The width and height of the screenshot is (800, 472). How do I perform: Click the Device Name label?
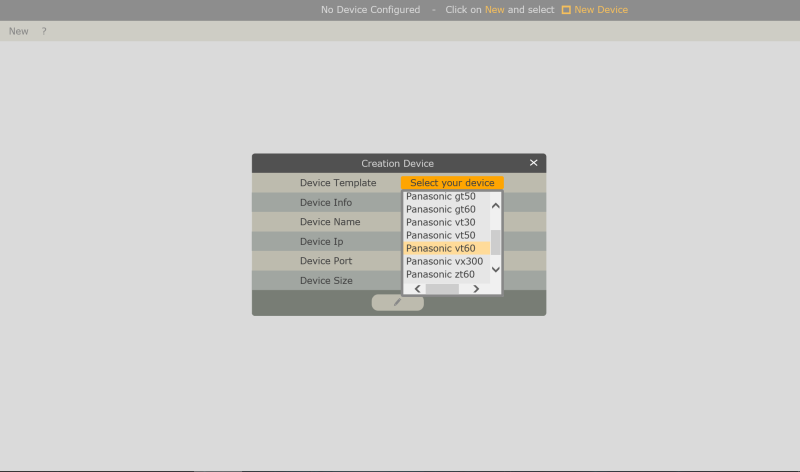[x=330, y=222]
